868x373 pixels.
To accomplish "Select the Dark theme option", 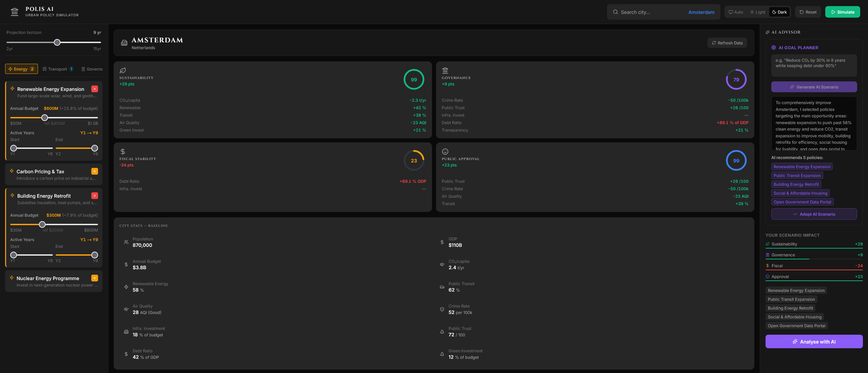I will [779, 12].
